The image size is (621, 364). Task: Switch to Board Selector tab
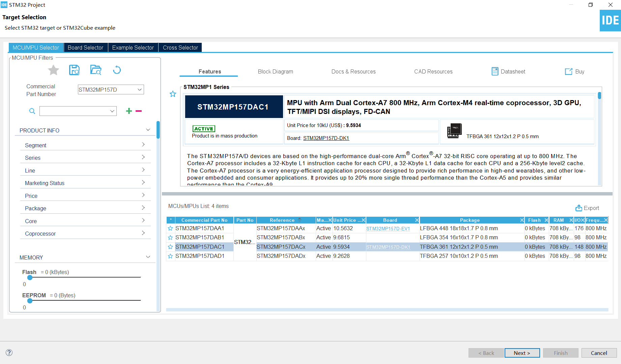click(85, 48)
